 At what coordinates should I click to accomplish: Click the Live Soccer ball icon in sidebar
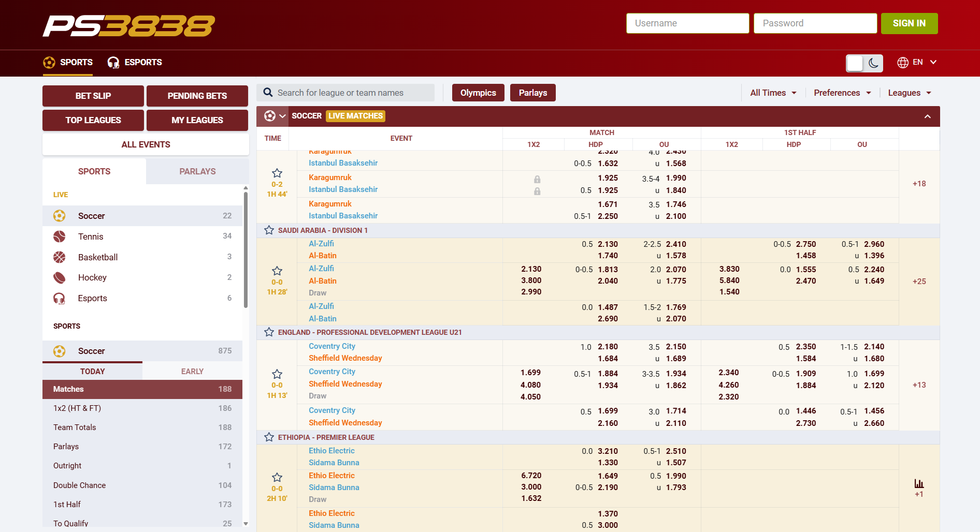click(x=60, y=216)
